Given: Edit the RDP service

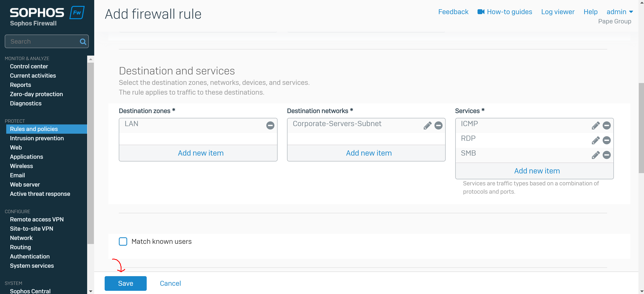Looking at the screenshot, I should pyautogui.click(x=596, y=140).
